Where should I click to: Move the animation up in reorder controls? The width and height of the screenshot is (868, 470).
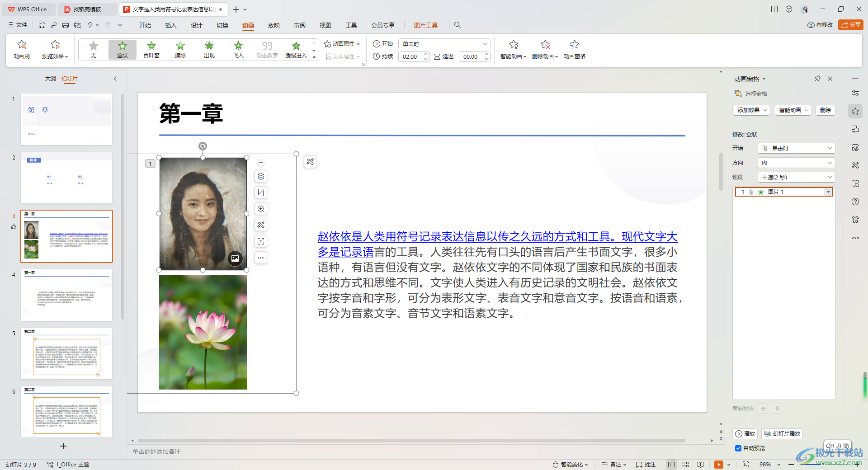(763, 409)
